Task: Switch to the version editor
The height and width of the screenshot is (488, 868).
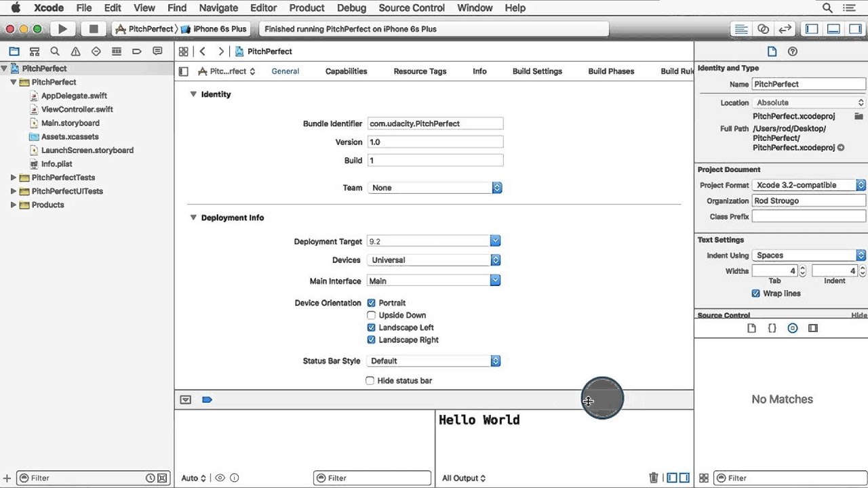Action: (785, 29)
